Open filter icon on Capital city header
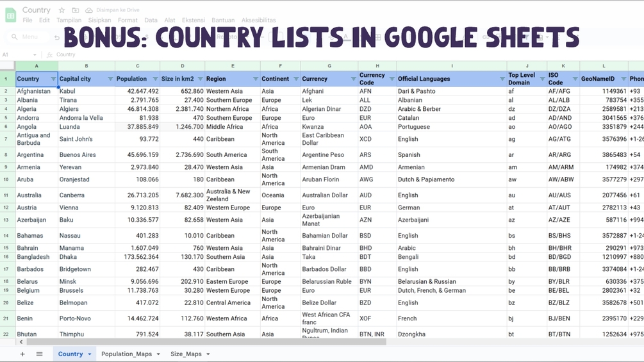The image size is (644, 362). pos(110,79)
